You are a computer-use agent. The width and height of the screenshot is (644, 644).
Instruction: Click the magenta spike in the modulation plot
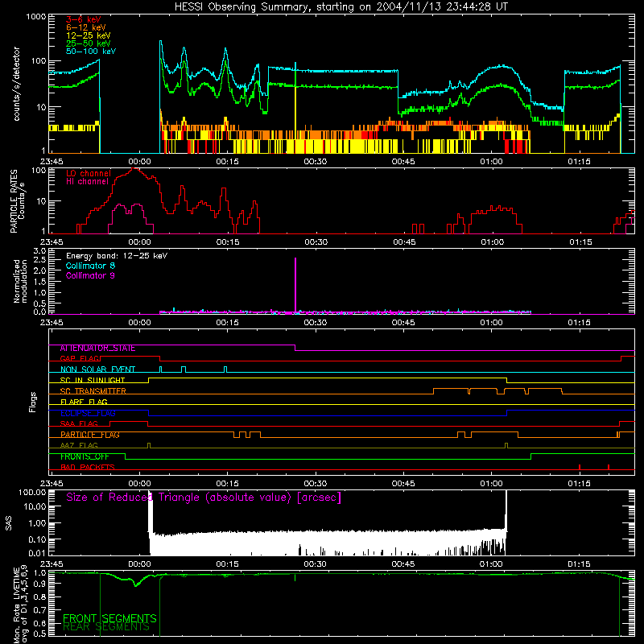(x=295, y=286)
